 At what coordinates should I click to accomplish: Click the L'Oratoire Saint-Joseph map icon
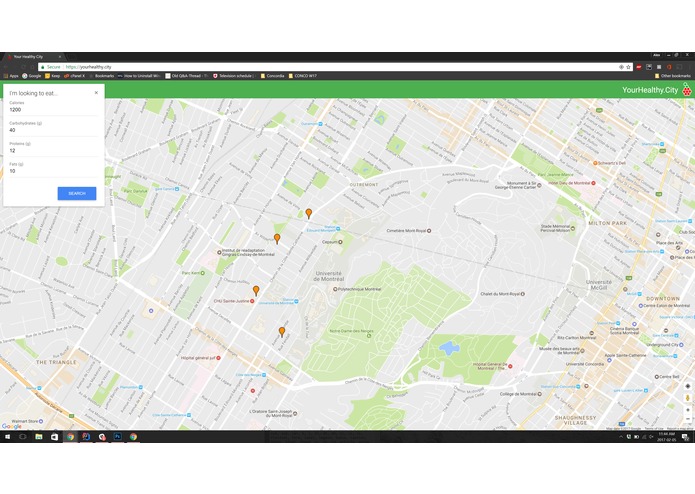(295, 413)
